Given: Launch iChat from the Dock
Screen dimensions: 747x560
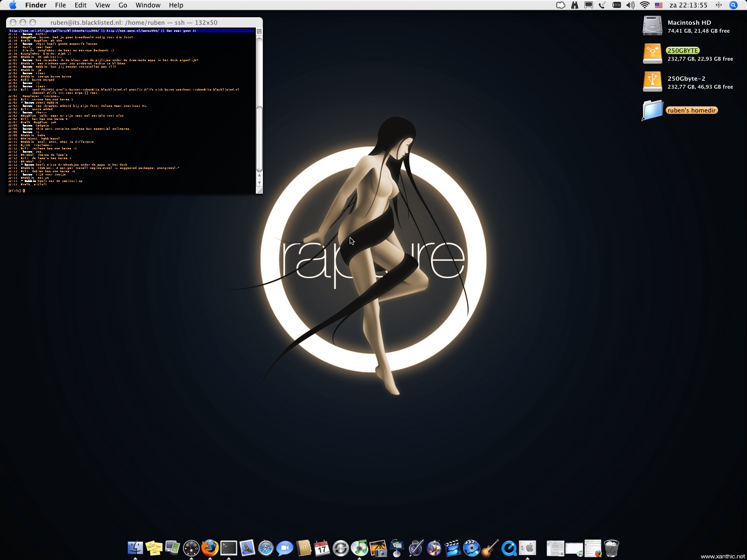Looking at the screenshot, I should (285, 548).
